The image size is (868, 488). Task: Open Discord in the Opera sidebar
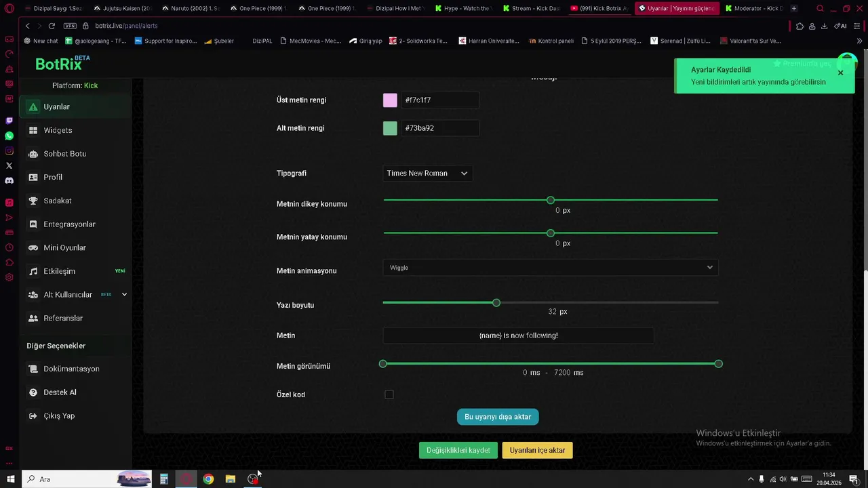coord(9,181)
